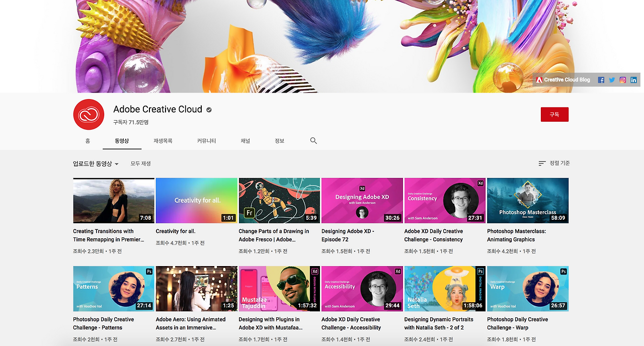Click the Xd badge on Consistency thumbnail
This screenshot has width=644, height=346.
480,183
